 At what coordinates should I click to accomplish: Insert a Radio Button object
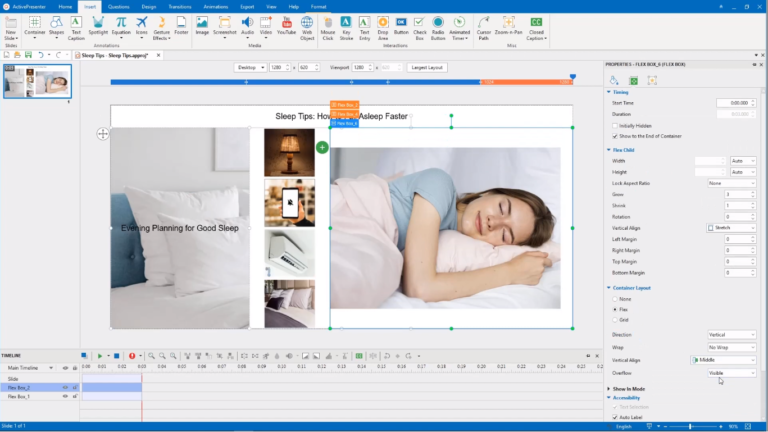pyautogui.click(x=438, y=27)
